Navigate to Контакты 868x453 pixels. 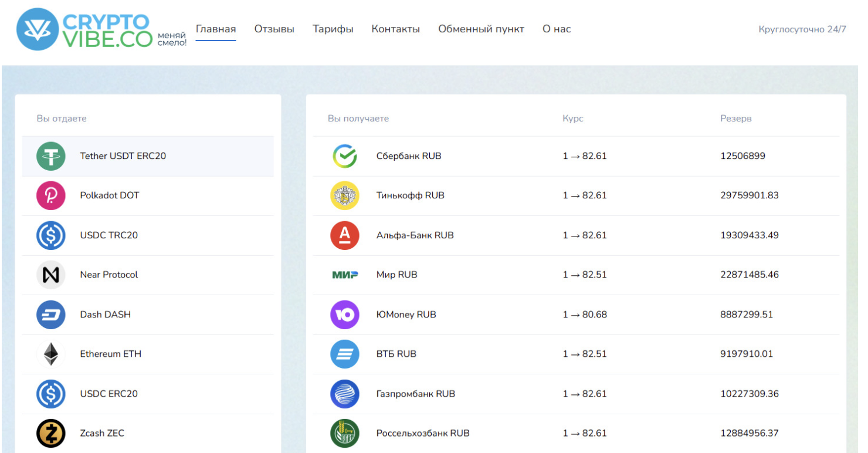tap(396, 29)
